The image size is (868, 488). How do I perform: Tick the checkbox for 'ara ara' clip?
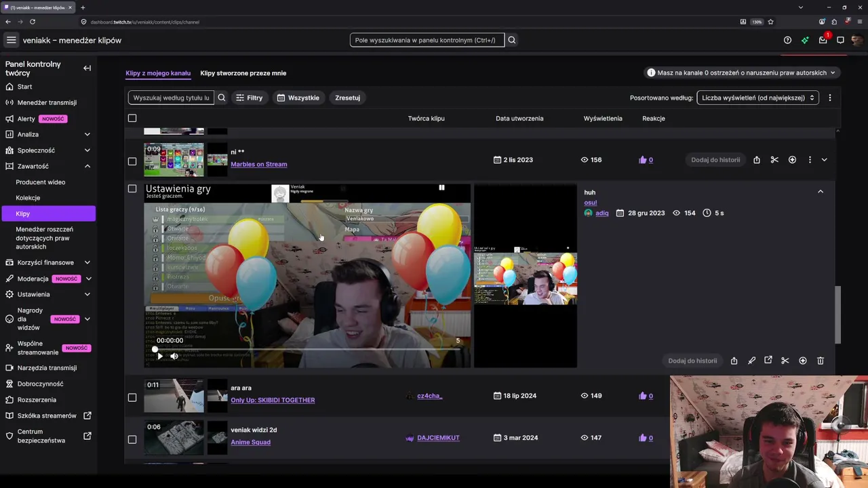pos(132,397)
